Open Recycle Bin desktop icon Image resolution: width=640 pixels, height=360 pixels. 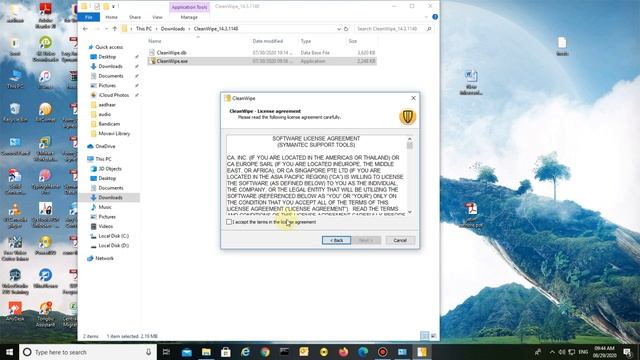[15, 112]
